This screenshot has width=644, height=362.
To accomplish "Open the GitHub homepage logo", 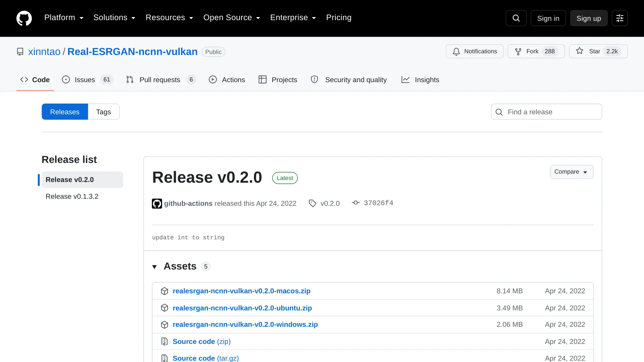I will coord(24,18).
